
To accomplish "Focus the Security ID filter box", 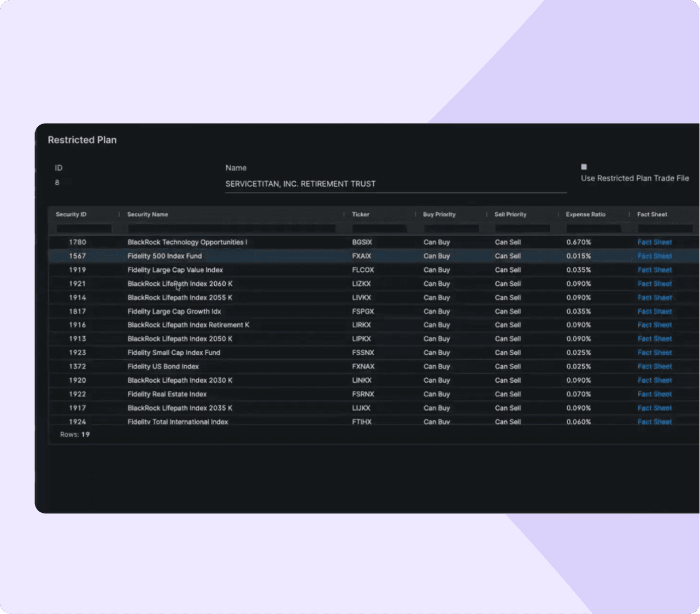I will point(84,229).
